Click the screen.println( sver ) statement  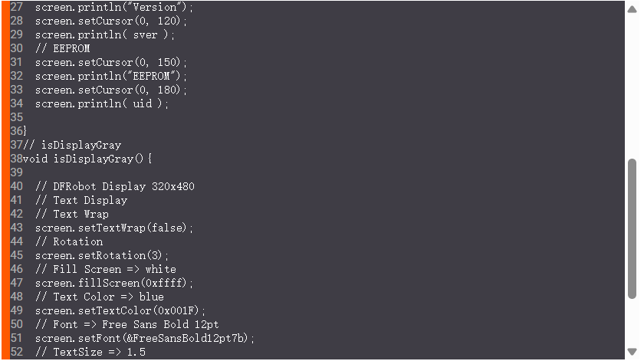pos(105,34)
